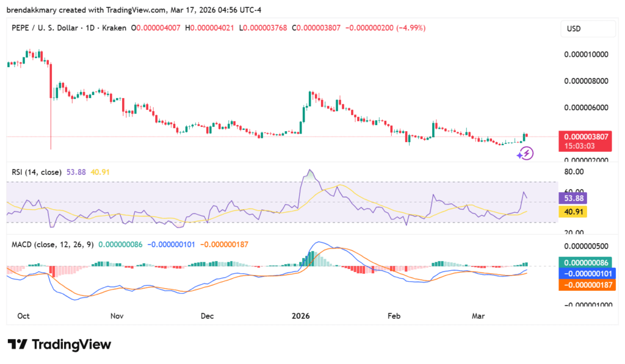Select the Oct label on the time axis
This screenshot has height=364, width=625.
23,316
